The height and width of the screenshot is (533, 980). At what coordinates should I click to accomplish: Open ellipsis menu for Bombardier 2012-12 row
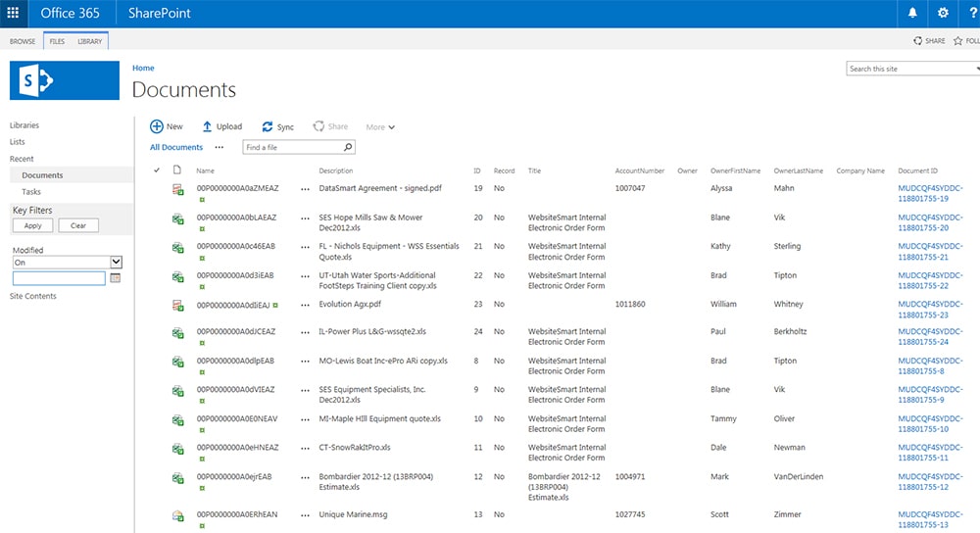coord(305,477)
